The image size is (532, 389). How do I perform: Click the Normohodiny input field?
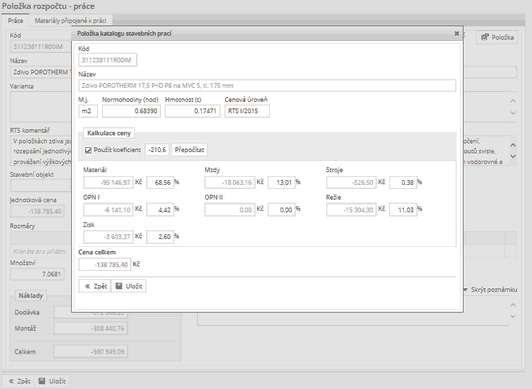click(x=131, y=111)
